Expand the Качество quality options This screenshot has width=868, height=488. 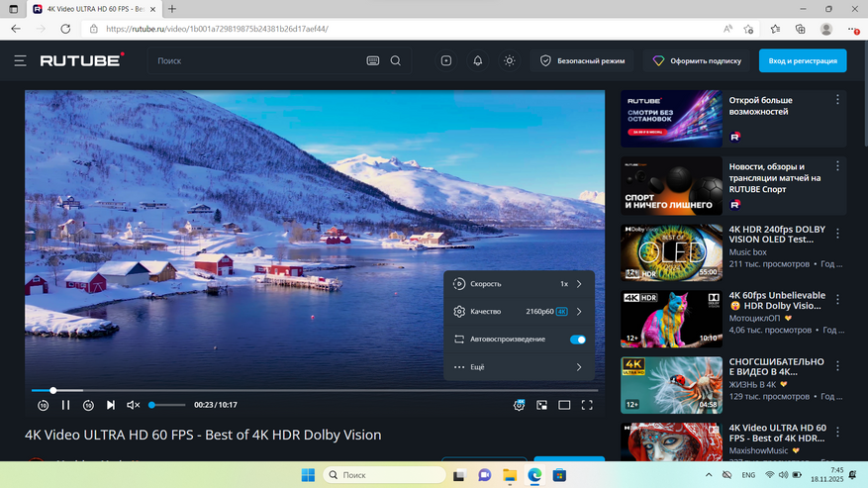[x=519, y=312]
